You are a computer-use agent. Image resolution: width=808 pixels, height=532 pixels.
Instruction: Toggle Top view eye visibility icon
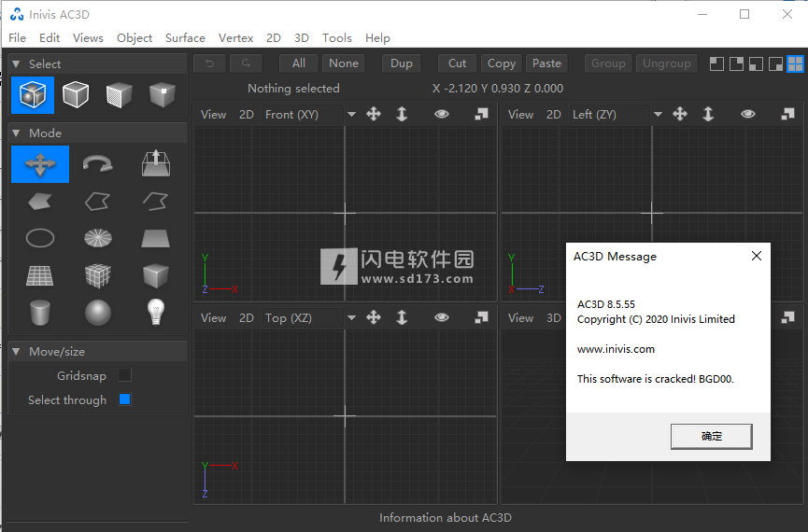pos(442,317)
